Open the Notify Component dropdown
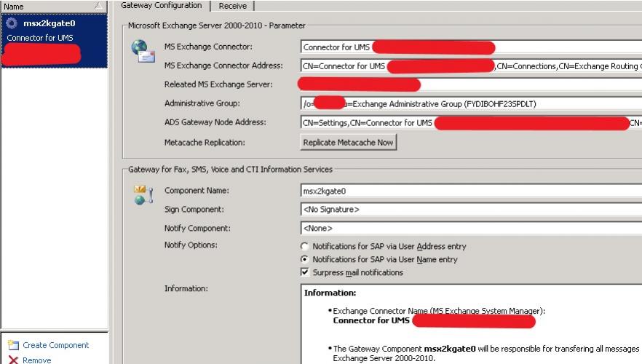Image resolution: width=642 pixels, height=364 pixels. (470, 228)
